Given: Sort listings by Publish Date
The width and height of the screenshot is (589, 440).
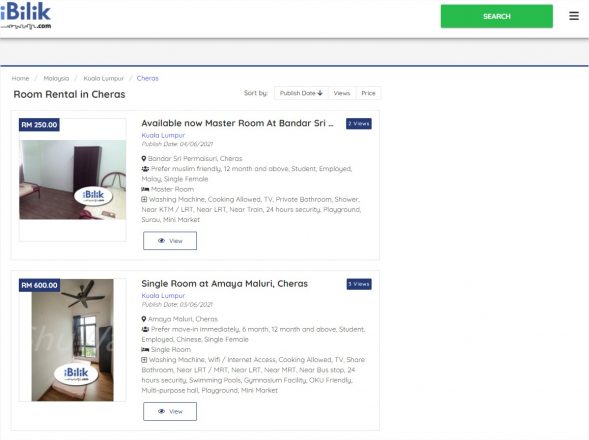Looking at the screenshot, I should 301,93.
